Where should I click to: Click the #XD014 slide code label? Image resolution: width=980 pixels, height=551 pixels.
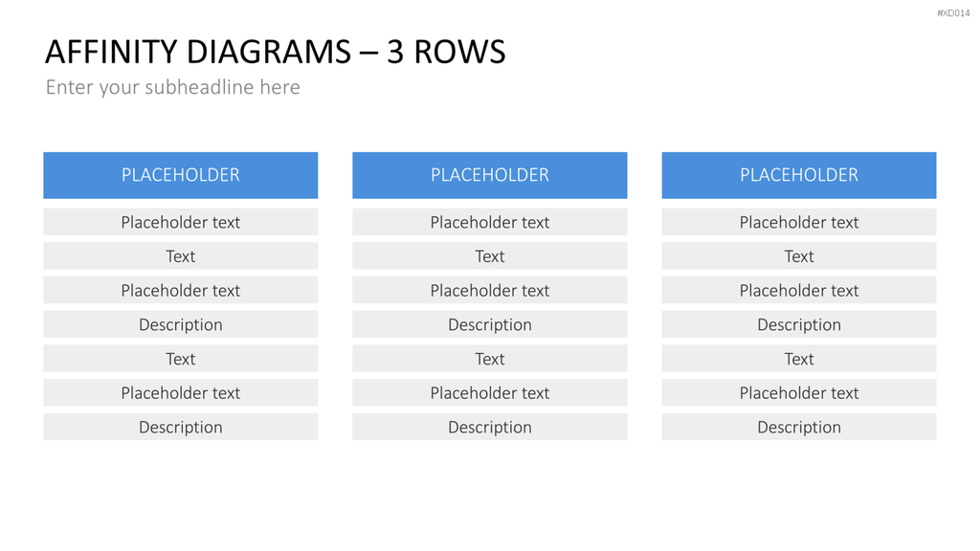tap(953, 13)
